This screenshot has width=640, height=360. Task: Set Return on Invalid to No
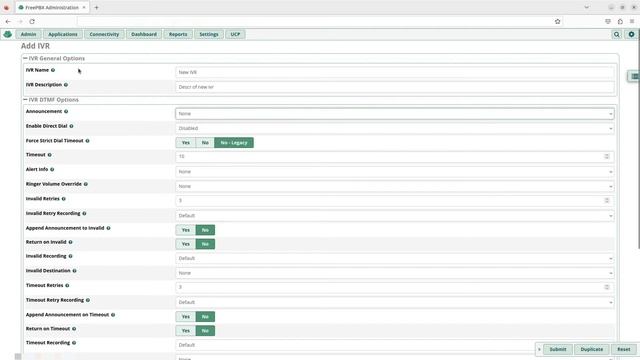tap(205, 244)
